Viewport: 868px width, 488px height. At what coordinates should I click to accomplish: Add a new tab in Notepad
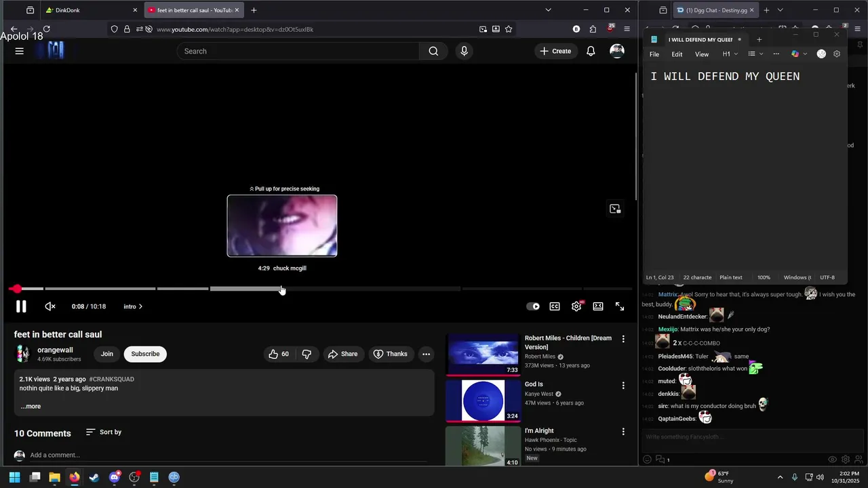click(759, 39)
